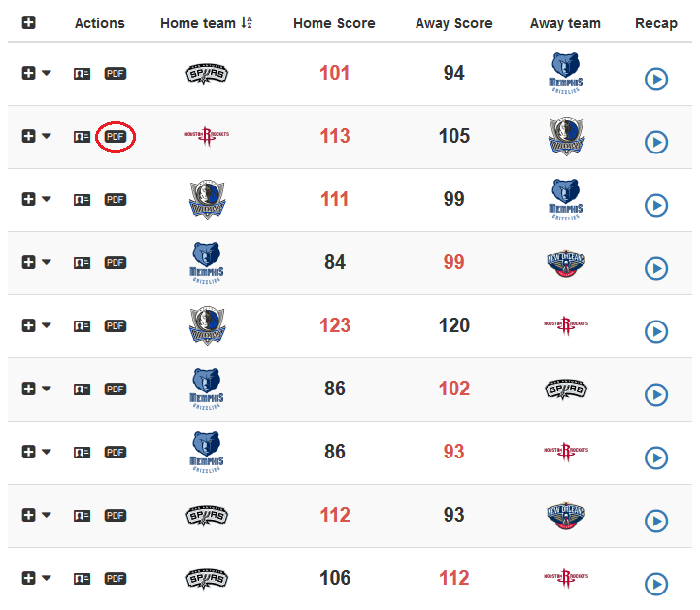Play recap for the 86-93 game
The height and width of the screenshot is (610, 700).
(x=656, y=458)
